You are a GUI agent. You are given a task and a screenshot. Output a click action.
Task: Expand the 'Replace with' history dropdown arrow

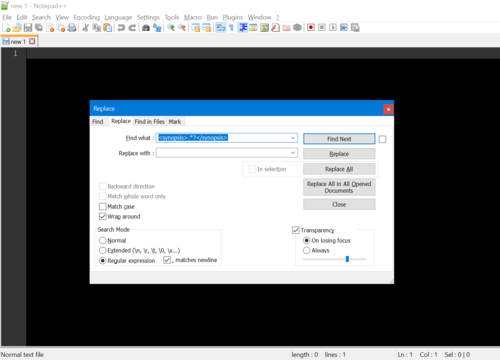point(293,153)
